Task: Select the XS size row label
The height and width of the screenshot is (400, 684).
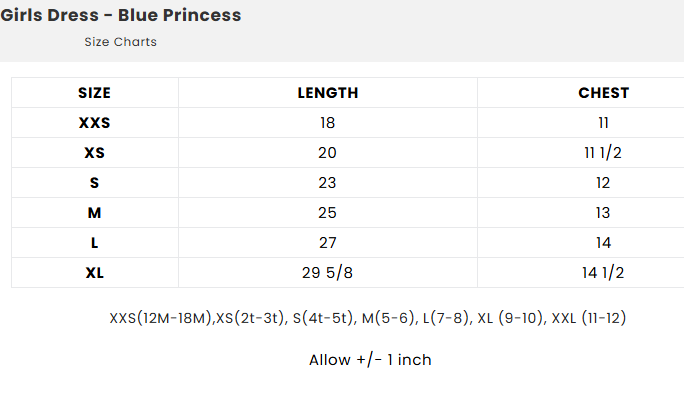Action: pos(95,153)
